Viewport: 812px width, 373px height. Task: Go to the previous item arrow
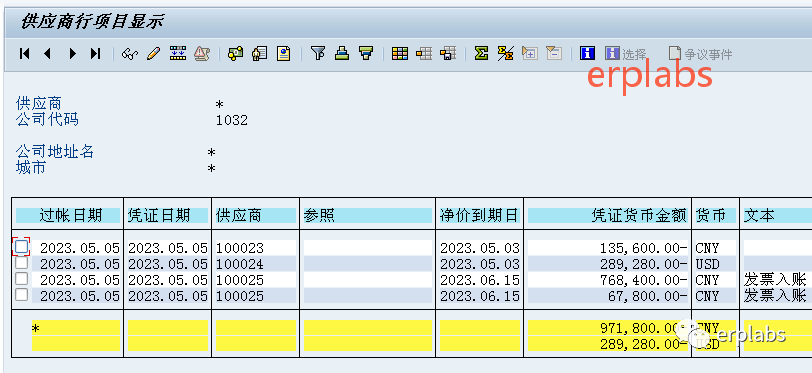coord(48,53)
